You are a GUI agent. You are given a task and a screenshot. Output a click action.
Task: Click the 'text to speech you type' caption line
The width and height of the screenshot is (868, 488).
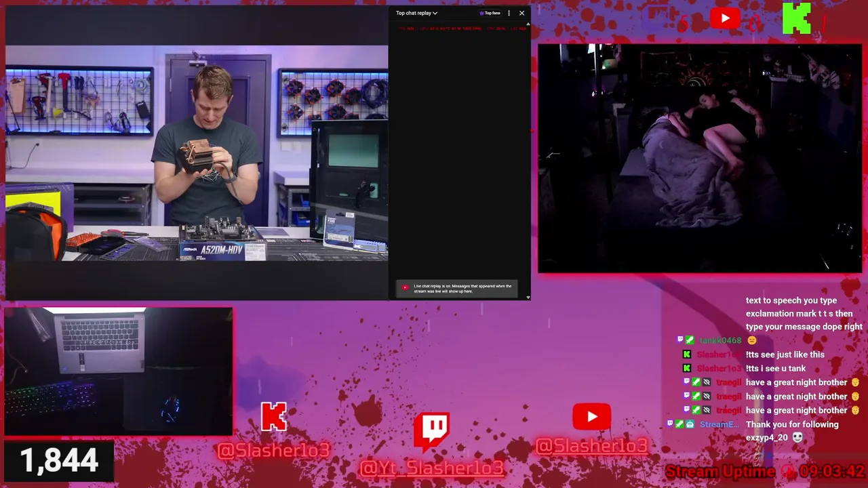[791, 300]
